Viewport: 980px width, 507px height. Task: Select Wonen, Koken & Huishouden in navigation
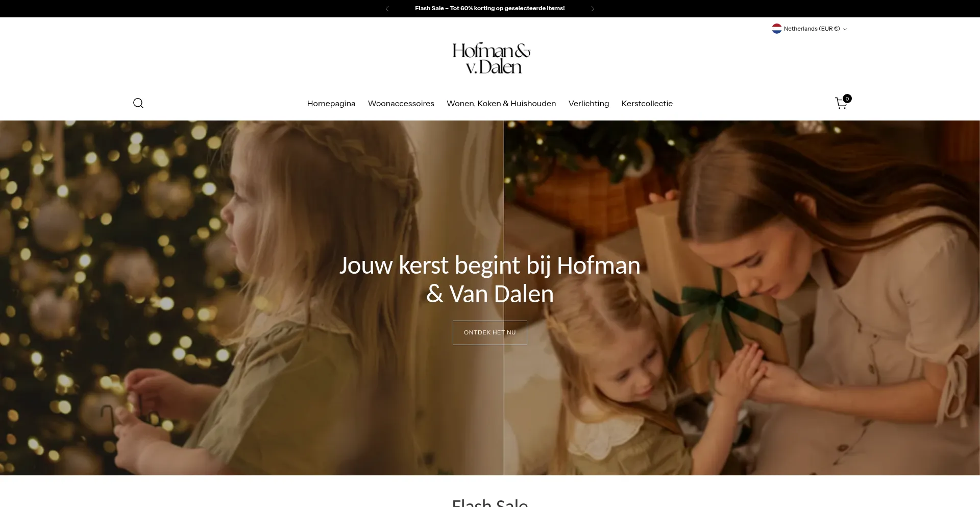coord(501,104)
